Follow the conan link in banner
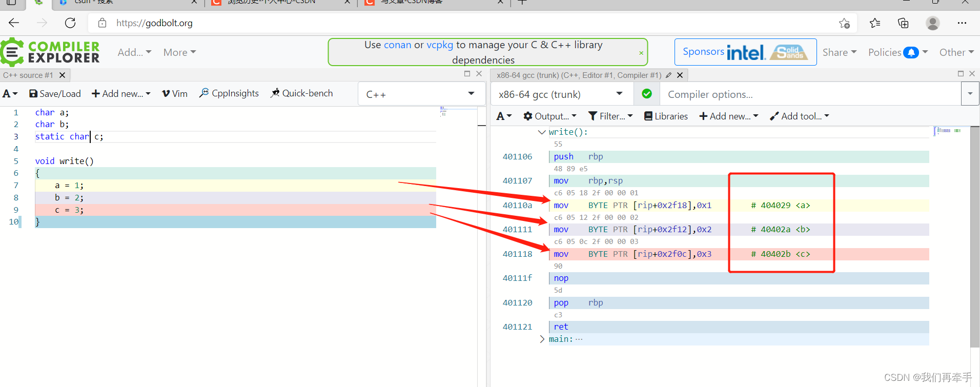Viewport: 980px width, 387px height. pos(397,45)
